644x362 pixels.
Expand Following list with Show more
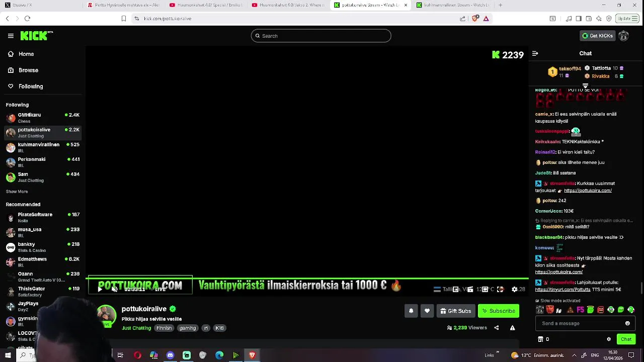coord(17,192)
